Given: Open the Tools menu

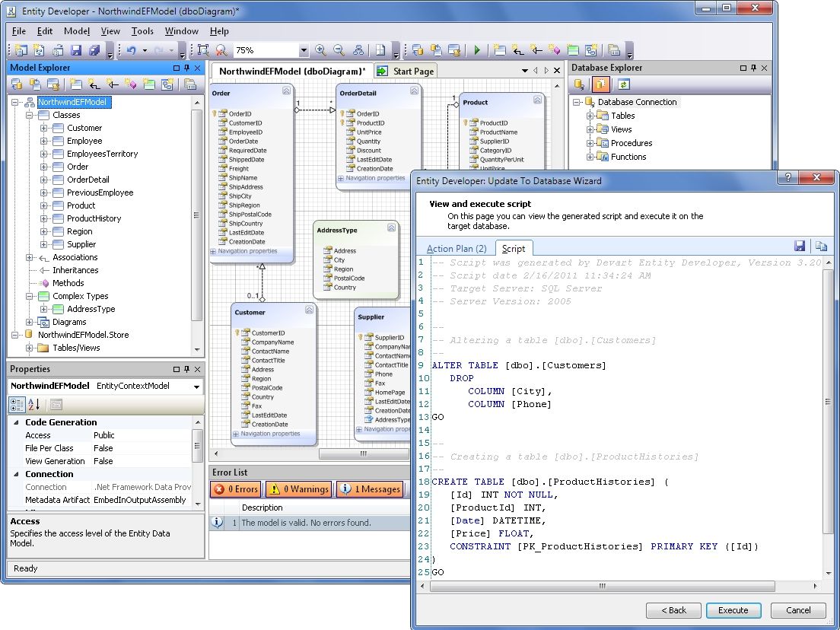Looking at the screenshot, I should 142,31.
